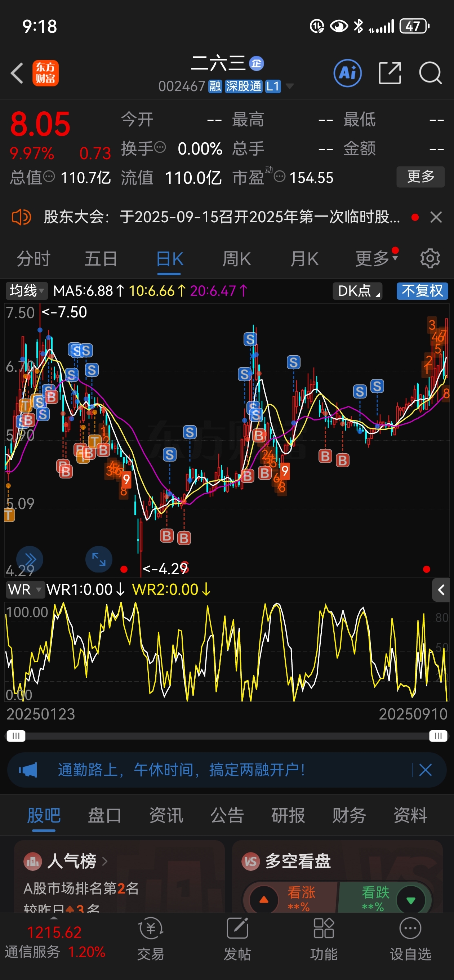Close the 两融开户 banner
Screen dimensions: 454x980
pyautogui.click(x=426, y=770)
